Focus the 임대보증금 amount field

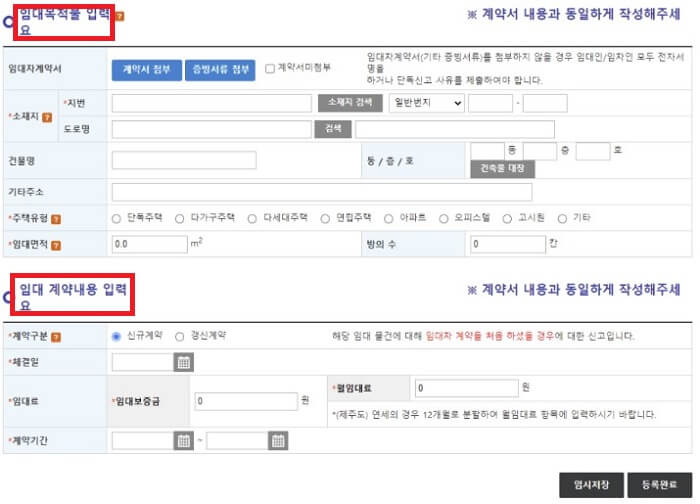pyautogui.click(x=246, y=401)
